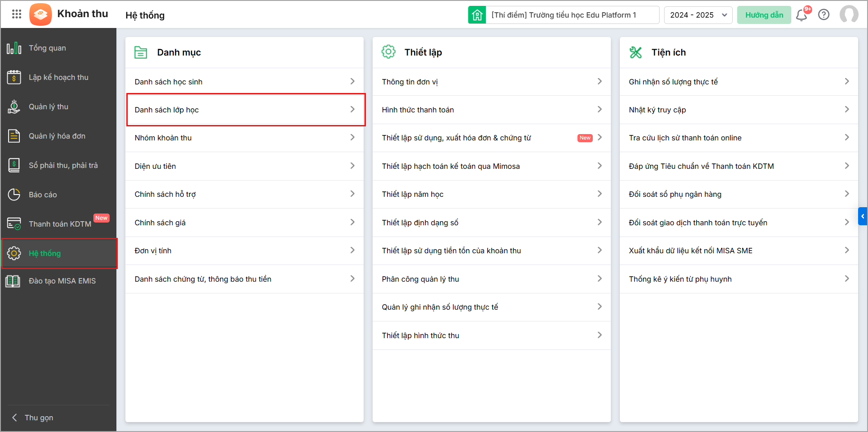
Task: Expand Hình thức thanh toán chevron
Action: pos(600,109)
